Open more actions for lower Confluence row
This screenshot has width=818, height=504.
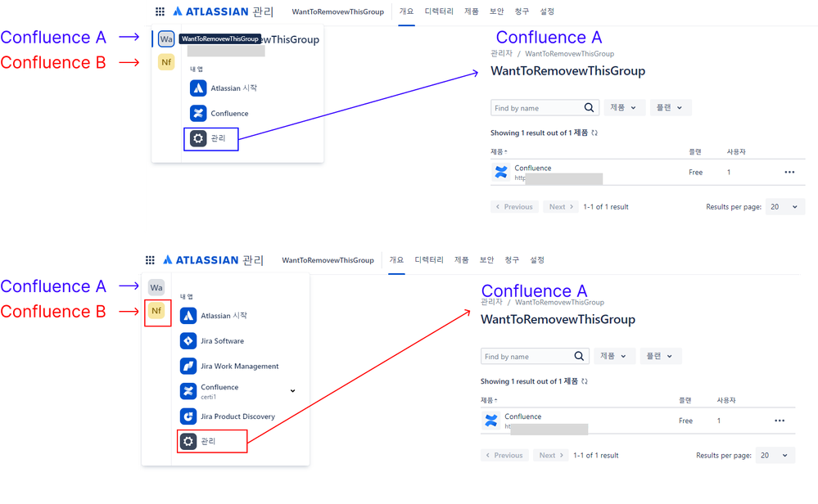780,421
